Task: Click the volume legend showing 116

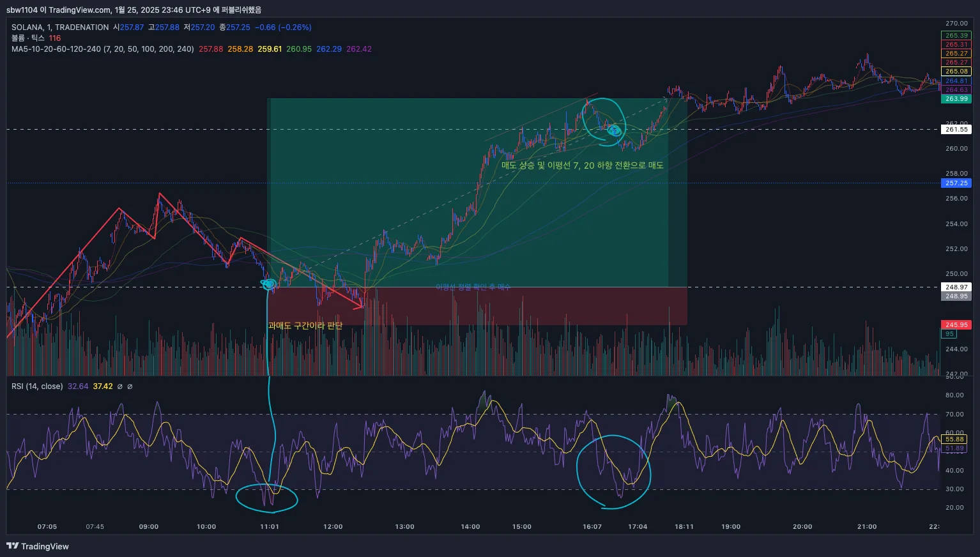Action: point(36,38)
